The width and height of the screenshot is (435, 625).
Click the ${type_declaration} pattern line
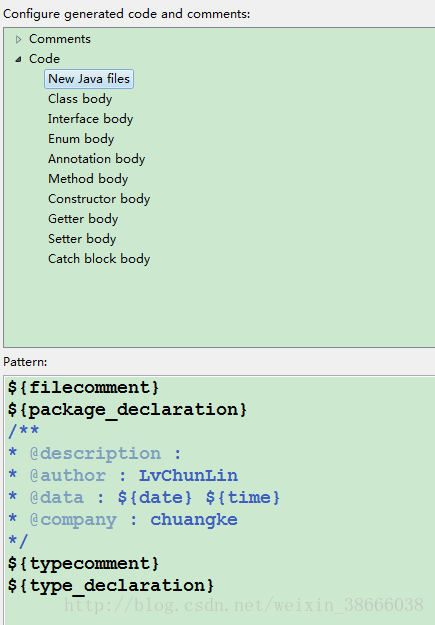click(x=110, y=586)
